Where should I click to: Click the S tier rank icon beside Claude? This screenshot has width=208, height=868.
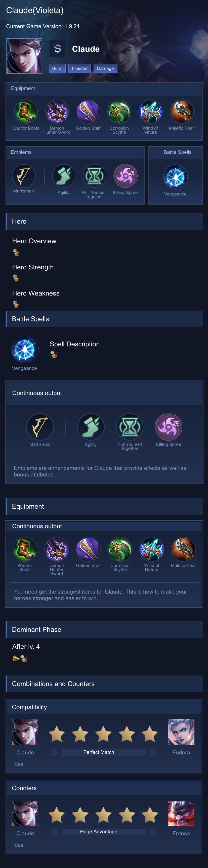pyautogui.click(x=58, y=49)
